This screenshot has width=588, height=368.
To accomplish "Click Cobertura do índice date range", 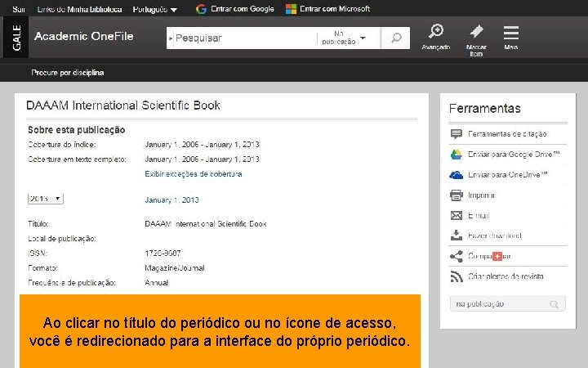I will click(x=203, y=145).
